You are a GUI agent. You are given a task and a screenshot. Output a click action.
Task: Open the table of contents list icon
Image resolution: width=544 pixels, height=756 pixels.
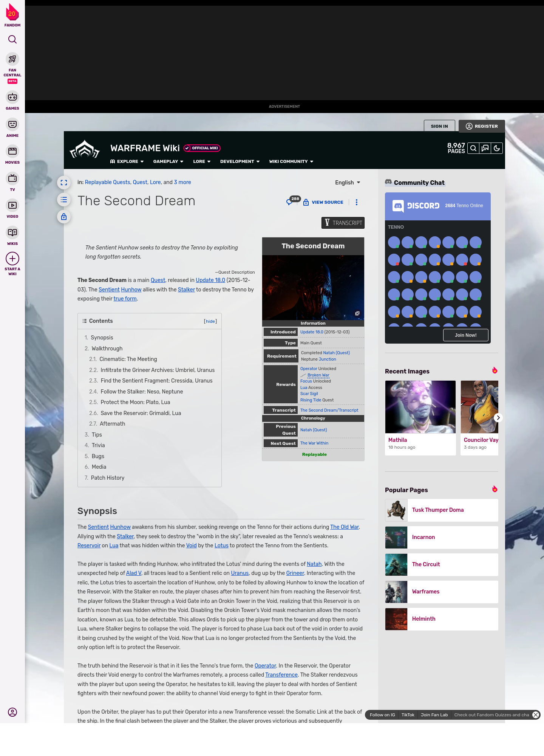[64, 200]
